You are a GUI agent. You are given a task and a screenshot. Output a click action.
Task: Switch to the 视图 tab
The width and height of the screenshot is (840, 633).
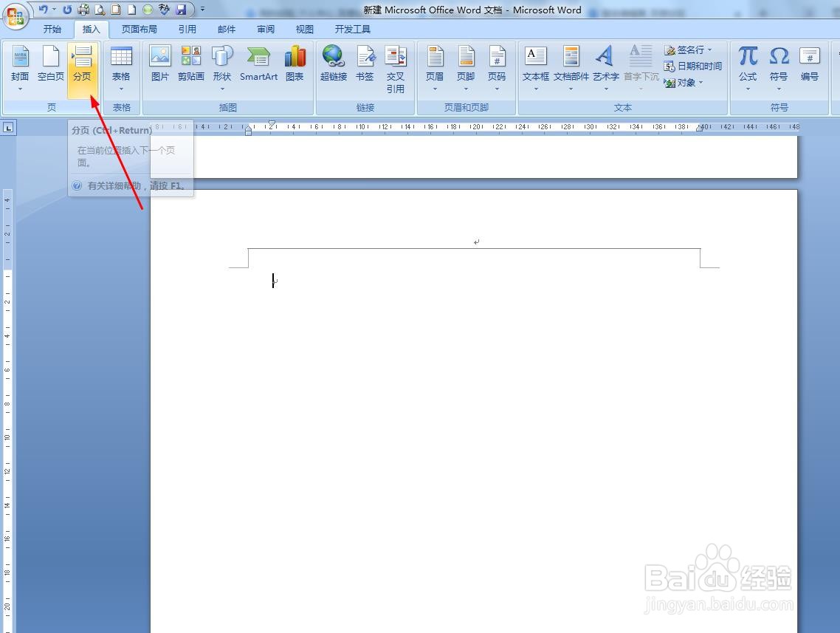coord(304,29)
